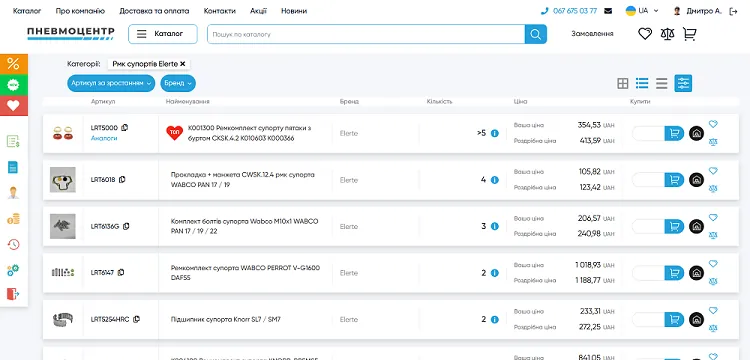Focus the catalog search field

point(366,34)
